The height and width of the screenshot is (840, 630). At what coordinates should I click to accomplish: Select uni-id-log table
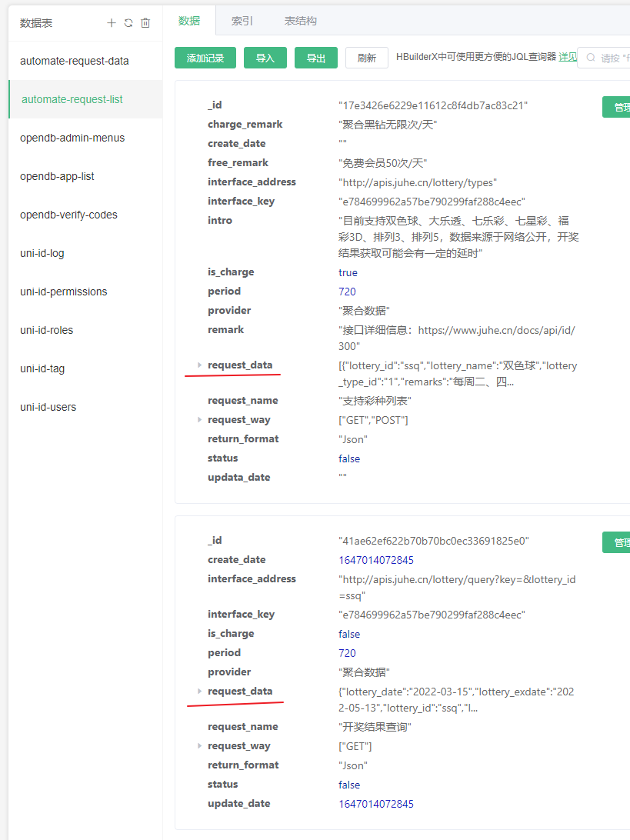(85, 253)
